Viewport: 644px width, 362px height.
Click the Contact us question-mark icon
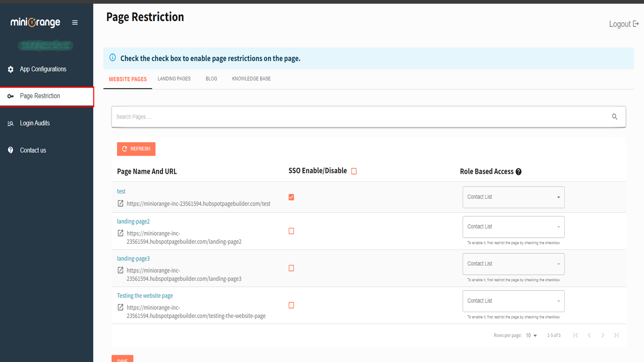click(10, 150)
